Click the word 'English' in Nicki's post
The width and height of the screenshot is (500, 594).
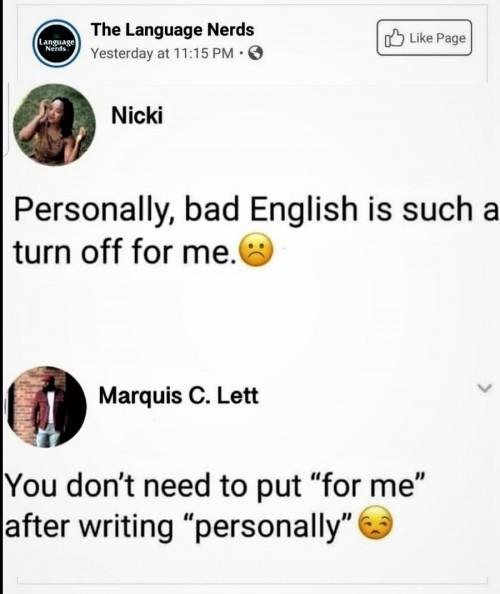[x=303, y=209]
